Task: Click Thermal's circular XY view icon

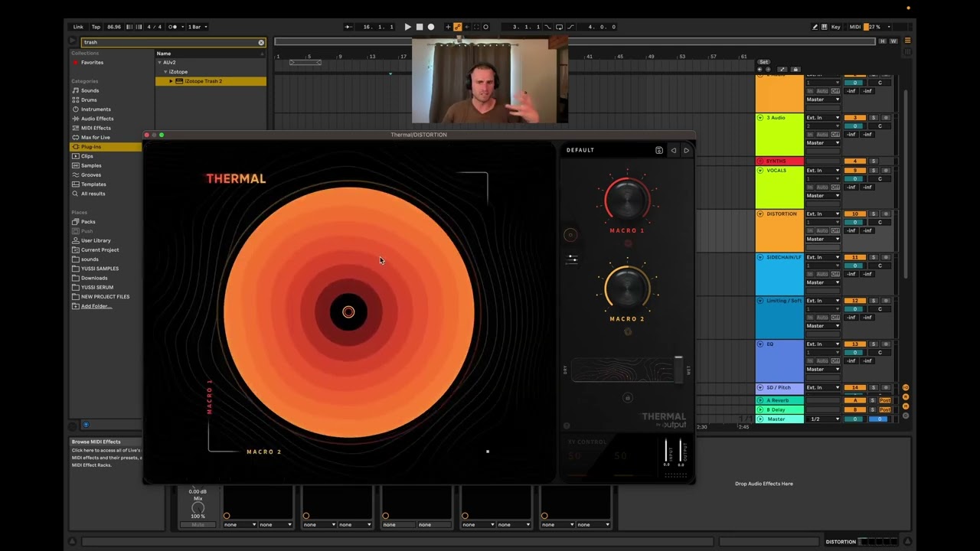Action: (570, 235)
